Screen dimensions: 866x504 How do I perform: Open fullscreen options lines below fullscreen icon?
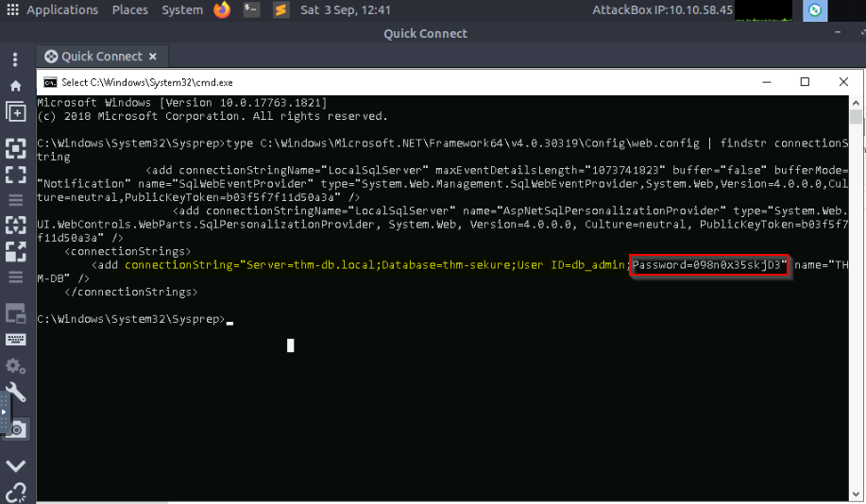click(x=15, y=199)
